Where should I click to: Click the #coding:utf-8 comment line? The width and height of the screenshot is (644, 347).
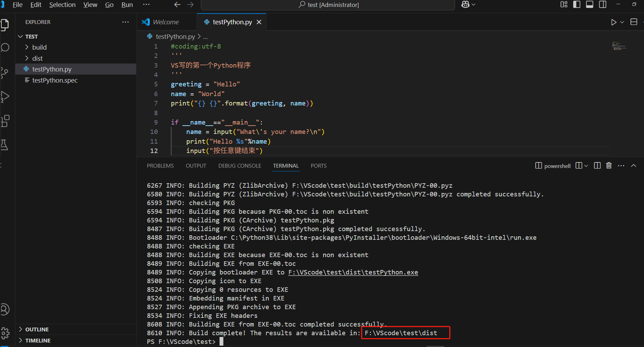(196, 46)
